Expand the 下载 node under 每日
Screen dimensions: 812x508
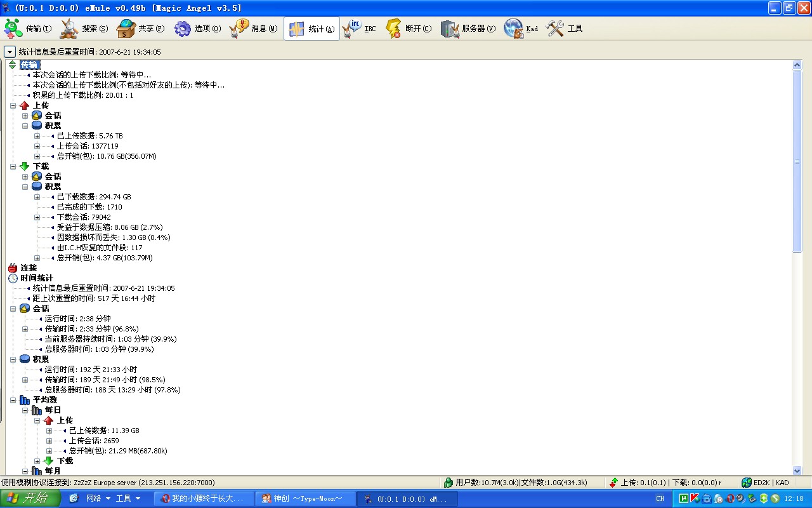coord(37,461)
